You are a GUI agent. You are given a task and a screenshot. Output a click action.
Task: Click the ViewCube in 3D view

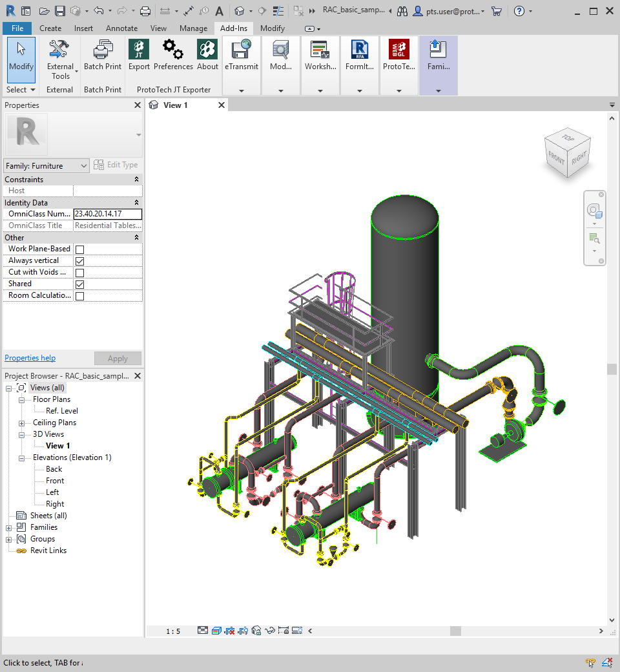point(566,154)
